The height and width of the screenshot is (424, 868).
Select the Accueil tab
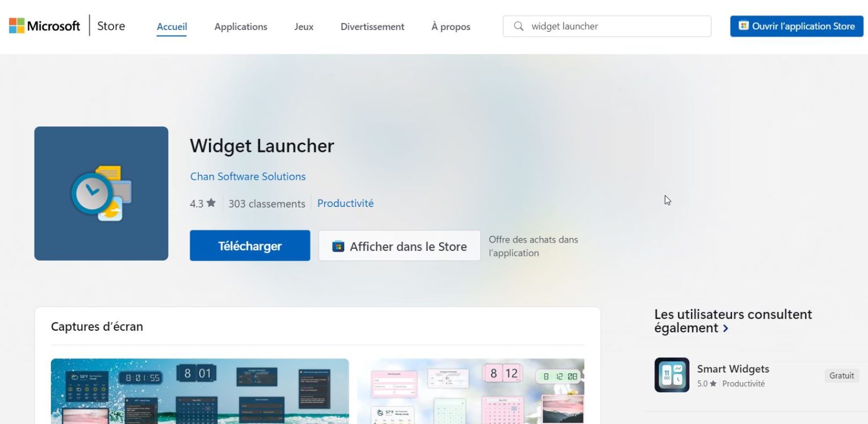pos(172,27)
